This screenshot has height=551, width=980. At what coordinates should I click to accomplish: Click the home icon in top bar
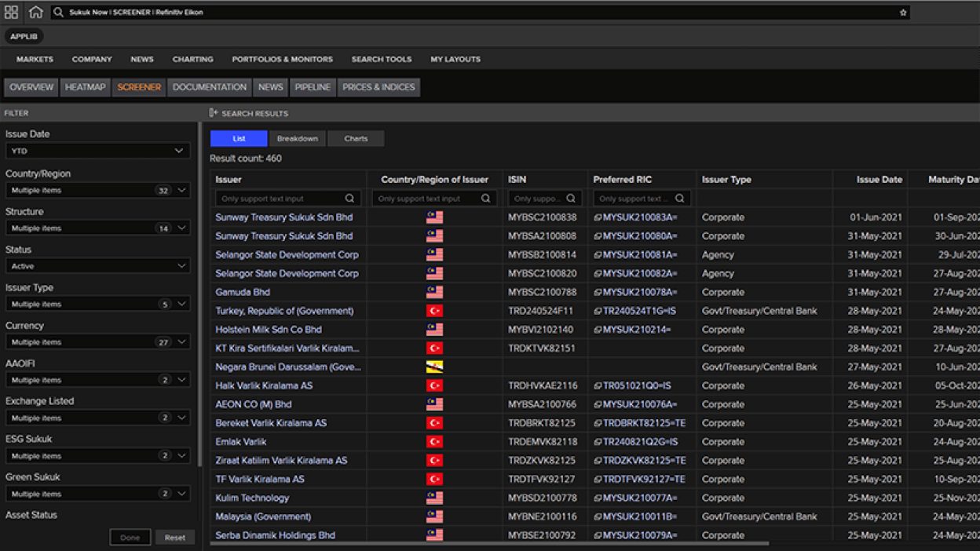[x=35, y=12]
